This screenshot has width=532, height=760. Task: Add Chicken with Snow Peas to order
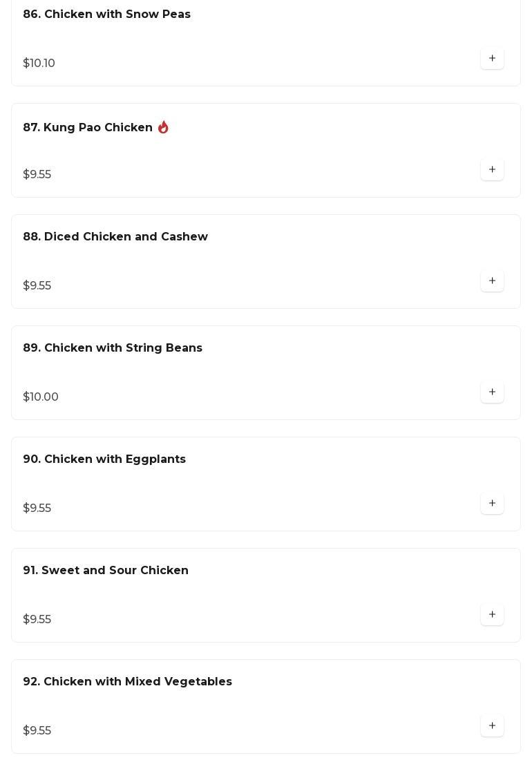tap(492, 59)
